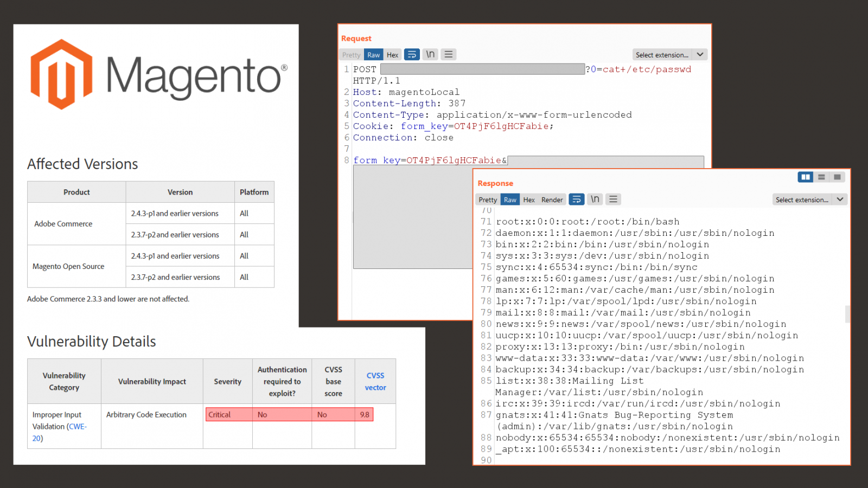Toggle word wrap in the Response editor
The image size is (868, 488).
tap(576, 199)
